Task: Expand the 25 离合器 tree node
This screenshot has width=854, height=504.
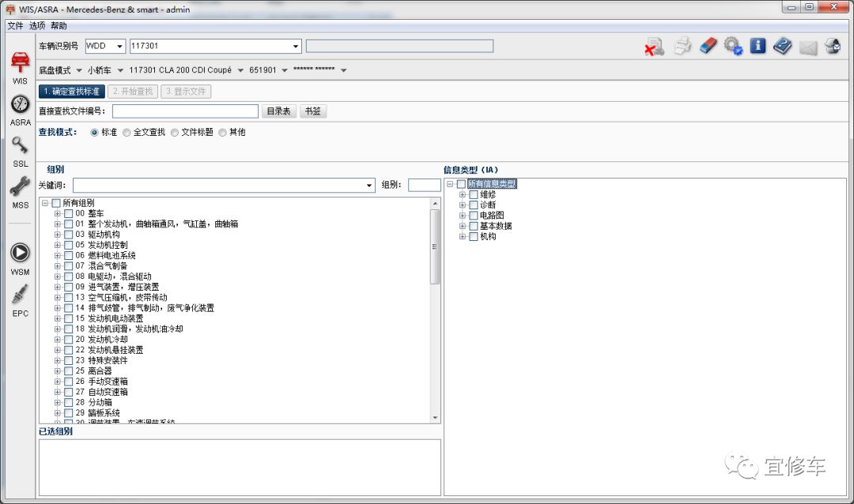Action: pyautogui.click(x=57, y=371)
